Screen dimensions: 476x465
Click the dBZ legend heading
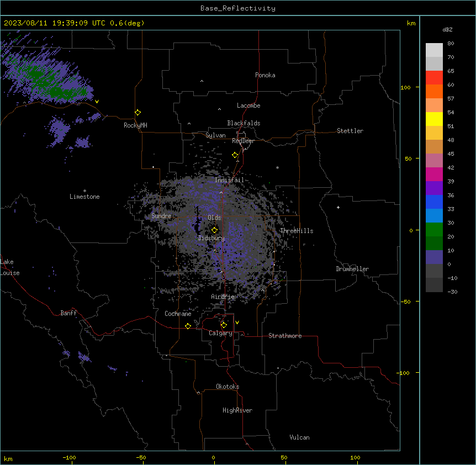tap(447, 30)
